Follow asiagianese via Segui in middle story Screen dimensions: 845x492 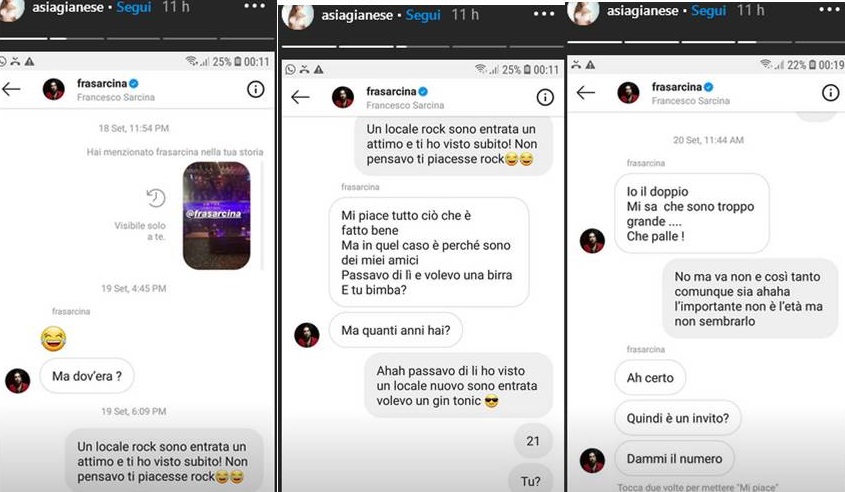click(x=423, y=15)
